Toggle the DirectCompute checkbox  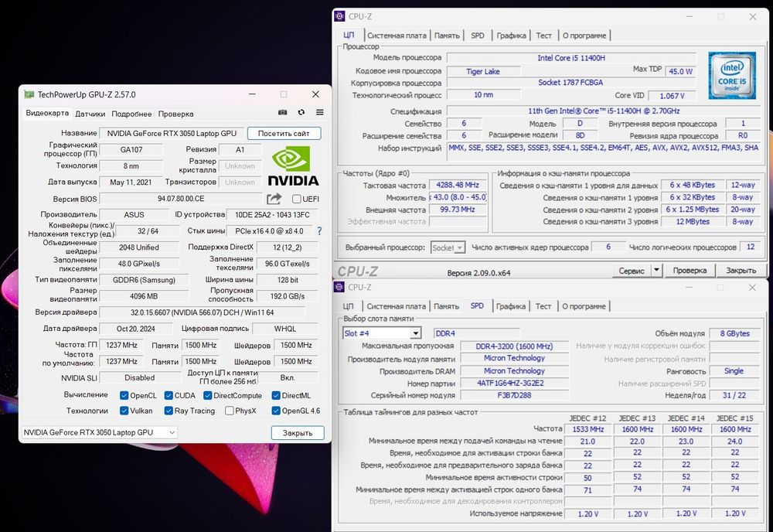click(207, 395)
